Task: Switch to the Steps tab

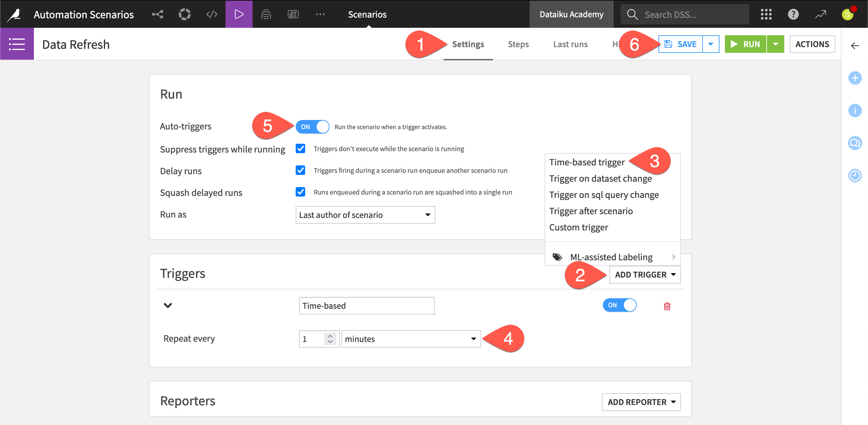Action: [x=518, y=44]
